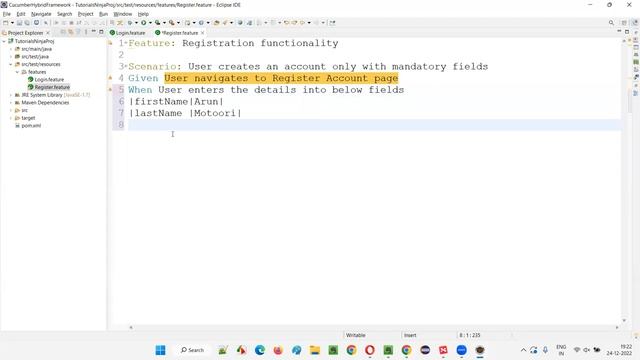Viewport: 640px width, 360px height.
Task: Switch to the Login.feature editor tab
Action: click(127, 33)
